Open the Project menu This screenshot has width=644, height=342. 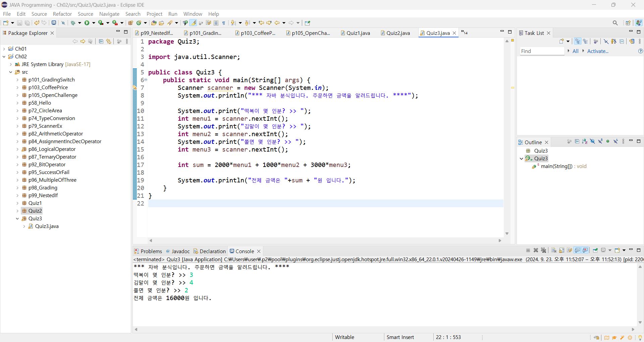[x=154, y=14]
